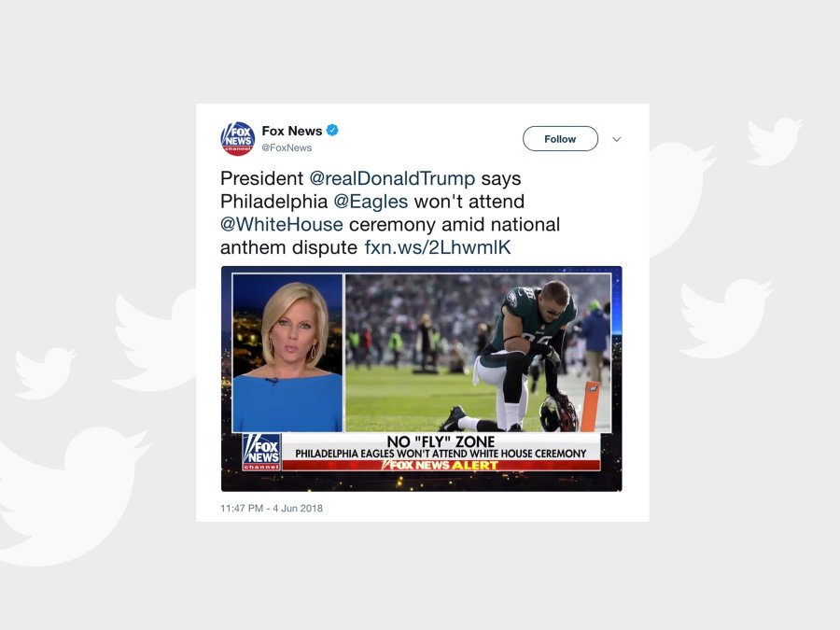Click the orange end zone pylon
840x630 pixels.
[590, 407]
